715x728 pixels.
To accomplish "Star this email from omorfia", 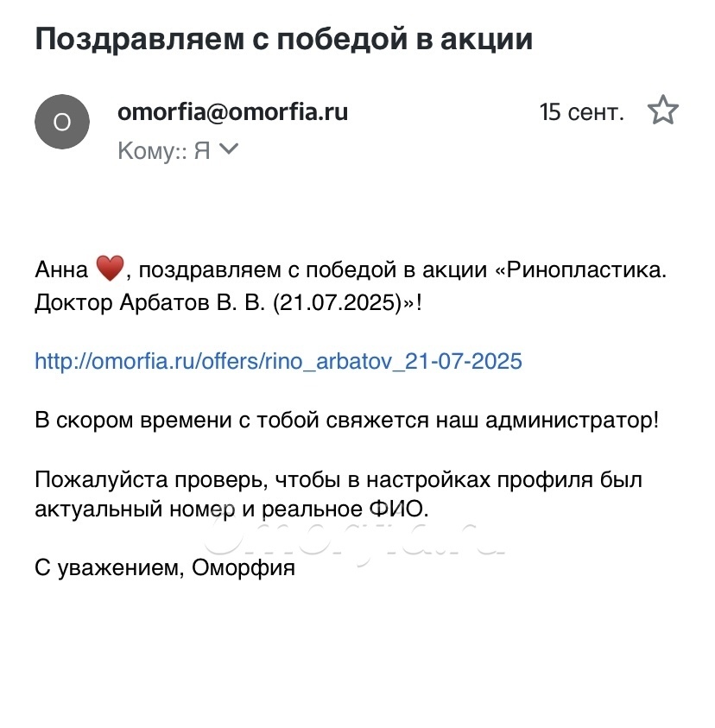I will coord(662,111).
